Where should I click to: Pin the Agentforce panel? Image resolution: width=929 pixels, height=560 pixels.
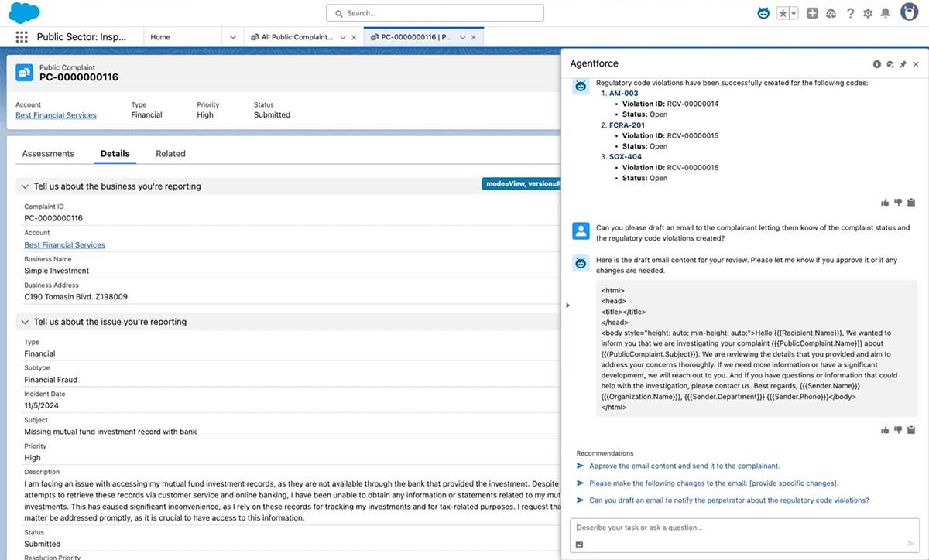click(x=903, y=63)
